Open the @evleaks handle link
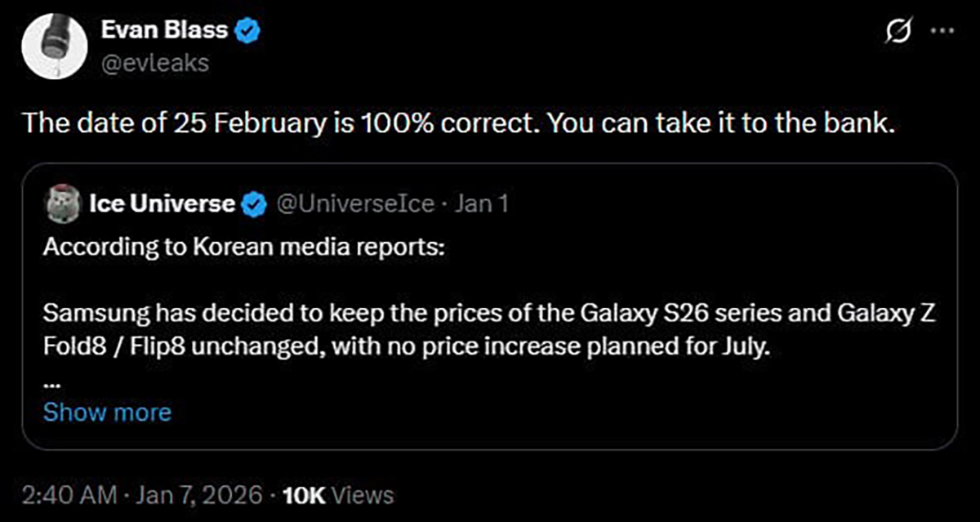Viewport: 980px width, 522px height. [x=154, y=62]
